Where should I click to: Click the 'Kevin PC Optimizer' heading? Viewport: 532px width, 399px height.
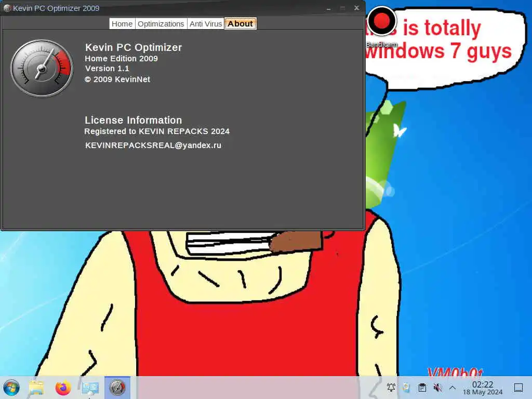134,47
